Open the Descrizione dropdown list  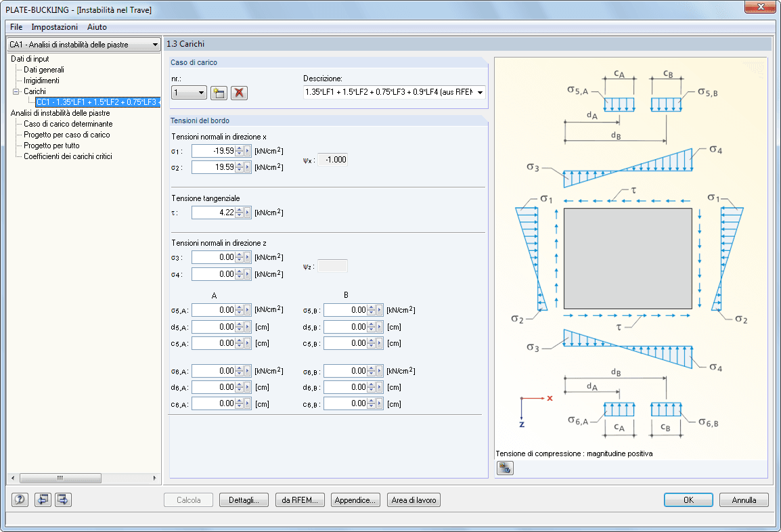coord(480,93)
